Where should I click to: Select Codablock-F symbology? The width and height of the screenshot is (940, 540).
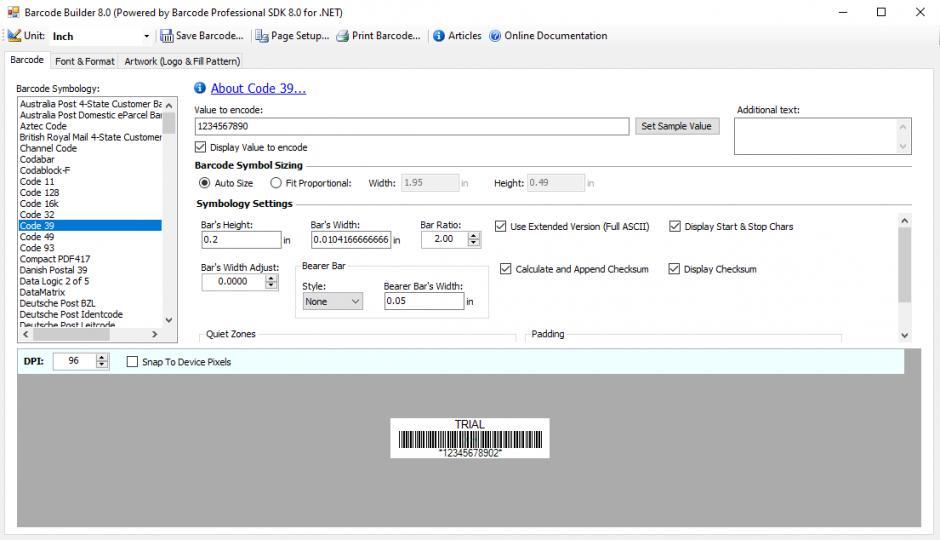click(x=45, y=170)
